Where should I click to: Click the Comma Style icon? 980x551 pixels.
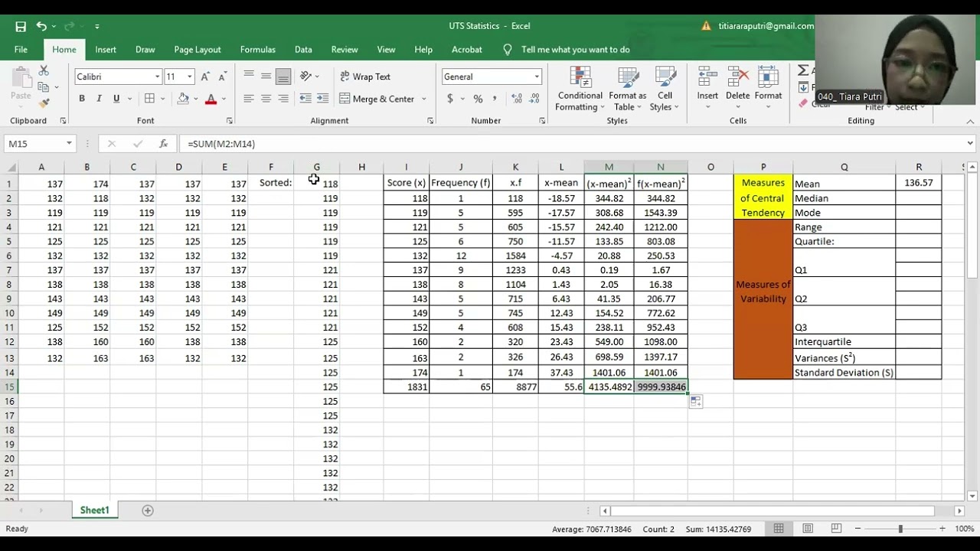(x=495, y=99)
